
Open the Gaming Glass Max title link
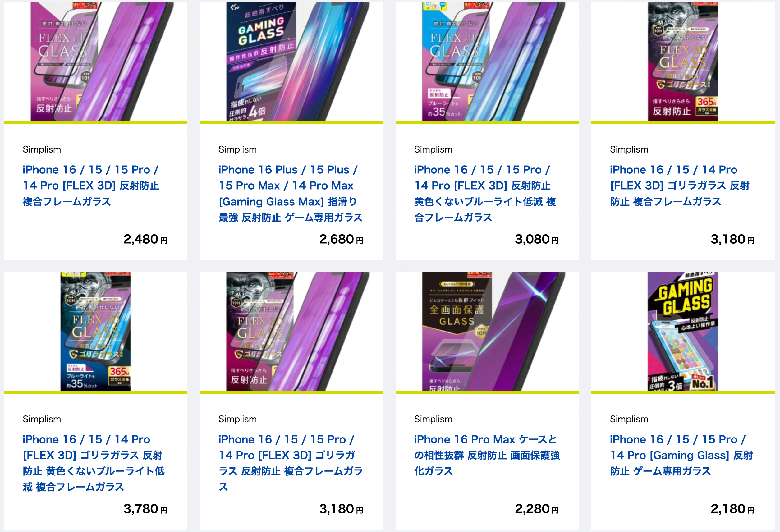tap(290, 194)
